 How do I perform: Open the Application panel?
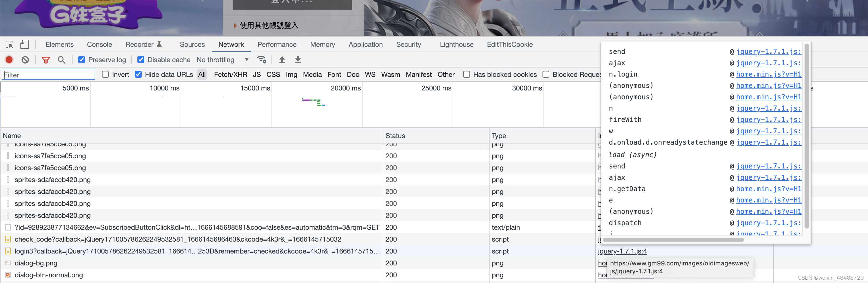(x=365, y=44)
